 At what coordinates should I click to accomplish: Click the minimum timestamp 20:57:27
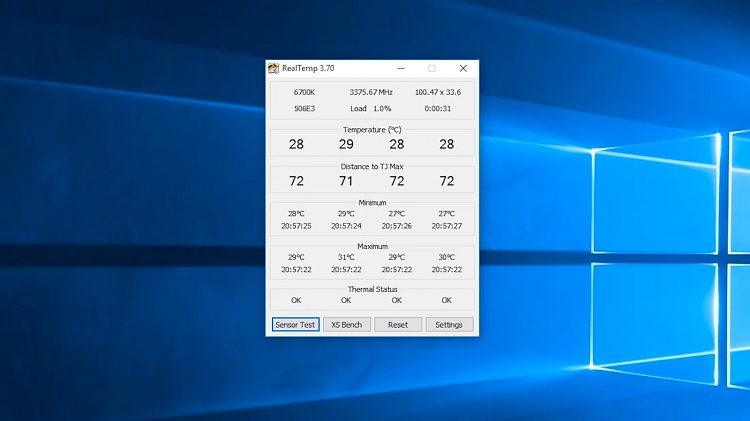pyautogui.click(x=447, y=226)
